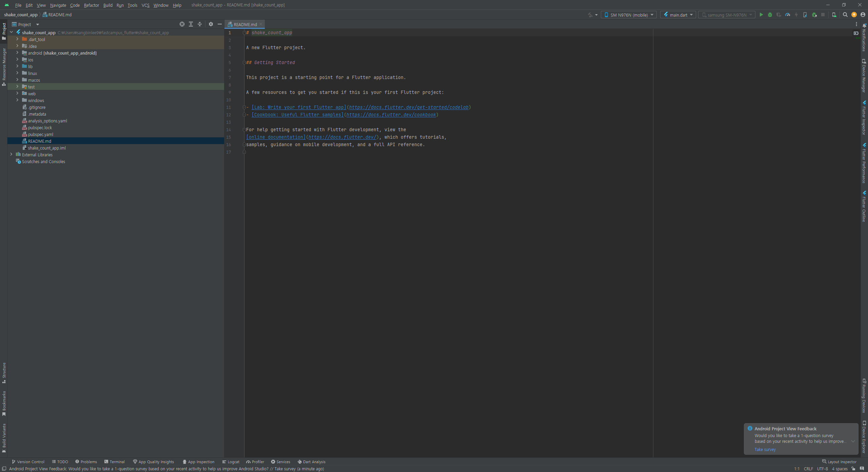Click the Select Opened File target icon
The image size is (868, 472).
pyautogui.click(x=182, y=24)
